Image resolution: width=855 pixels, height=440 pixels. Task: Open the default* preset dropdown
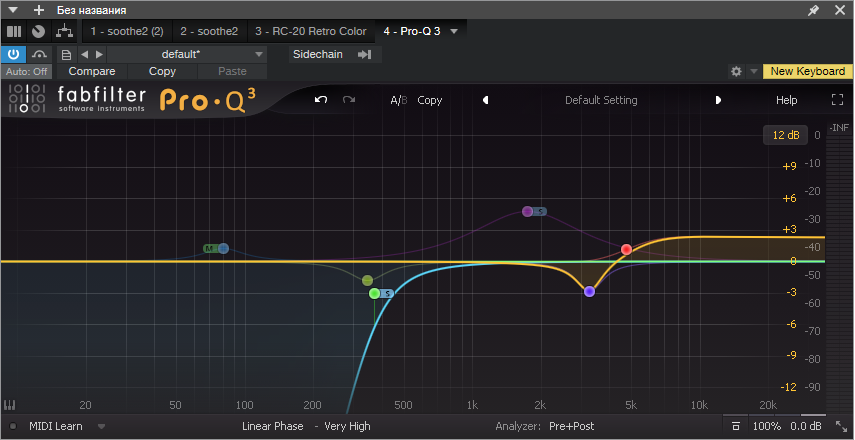[x=186, y=55]
